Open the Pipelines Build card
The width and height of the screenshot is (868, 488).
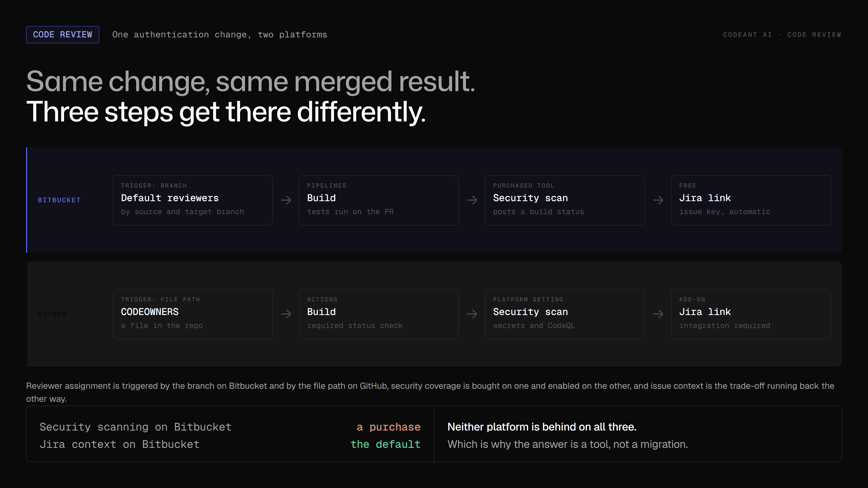(379, 200)
